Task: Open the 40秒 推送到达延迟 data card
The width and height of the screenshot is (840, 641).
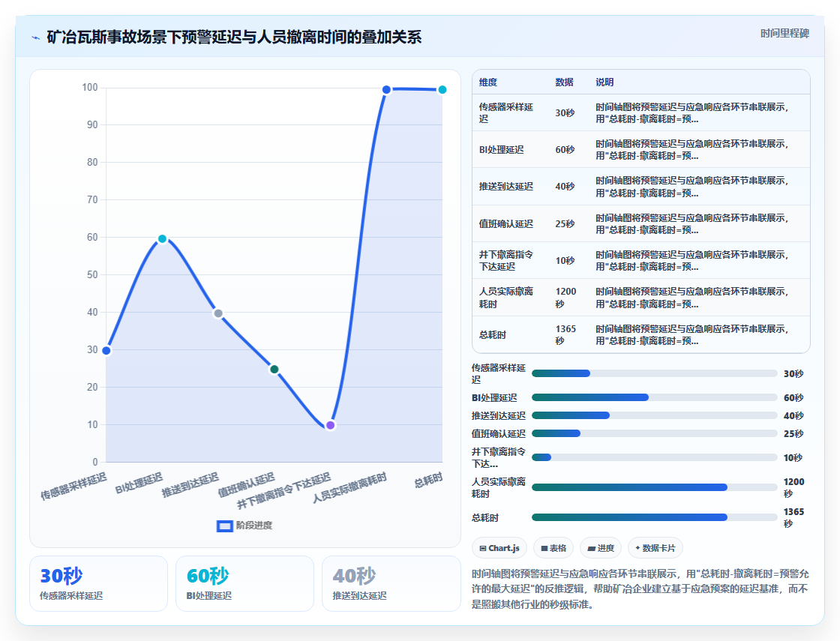Action: coord(391,584)
